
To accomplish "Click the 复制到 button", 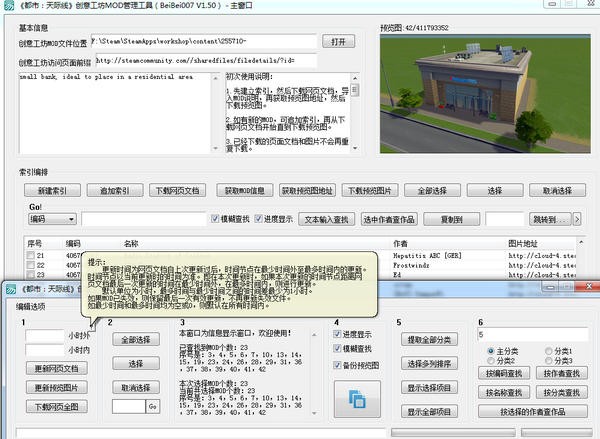I will click(452, 219).
